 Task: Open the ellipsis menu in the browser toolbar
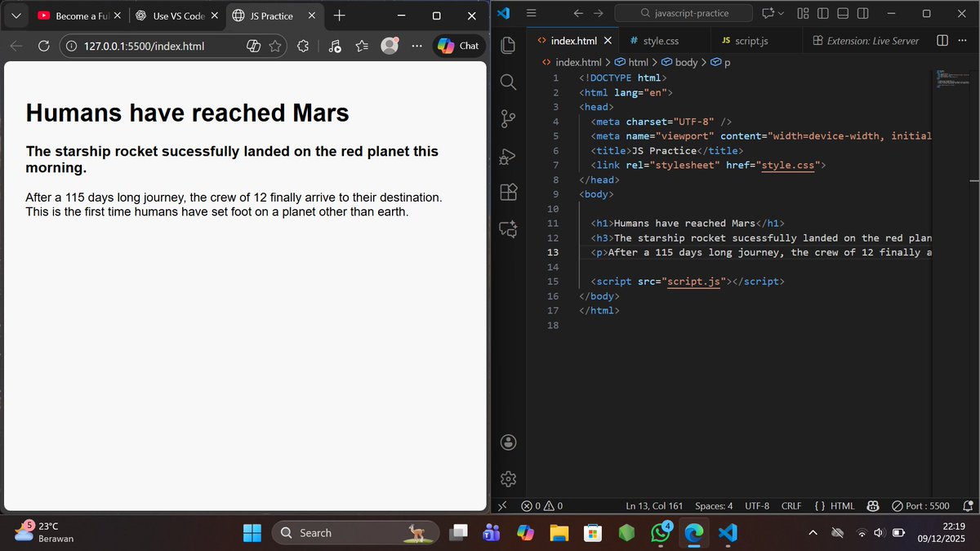pos(416,46)
